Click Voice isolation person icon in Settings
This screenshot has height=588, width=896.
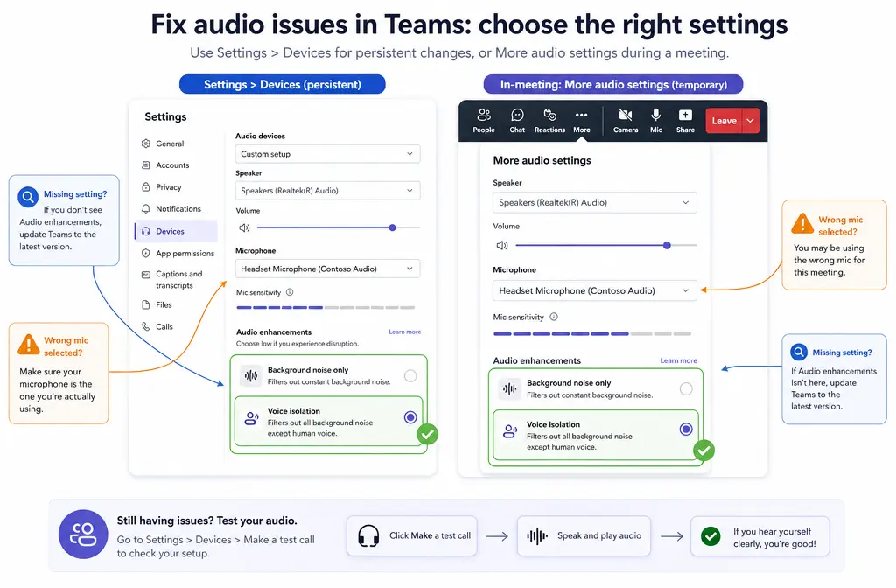tap(251, 419)
